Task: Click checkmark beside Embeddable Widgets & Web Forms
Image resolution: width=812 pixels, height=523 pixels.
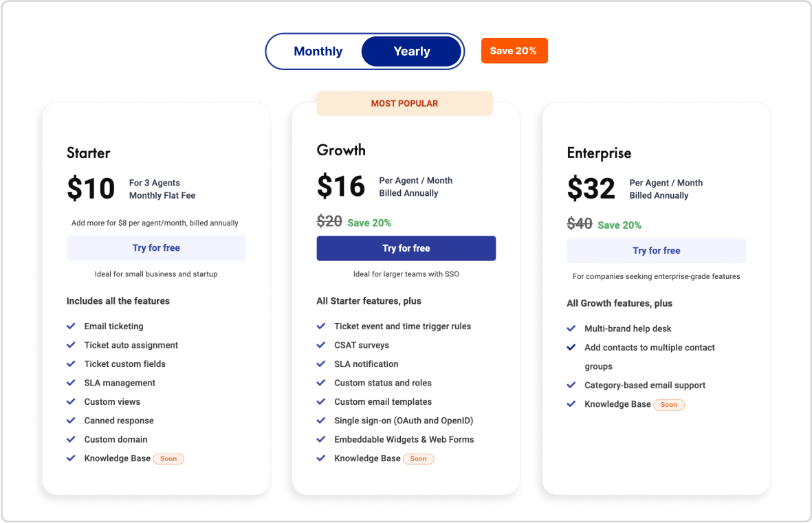Action: click(x=321, y=439)
